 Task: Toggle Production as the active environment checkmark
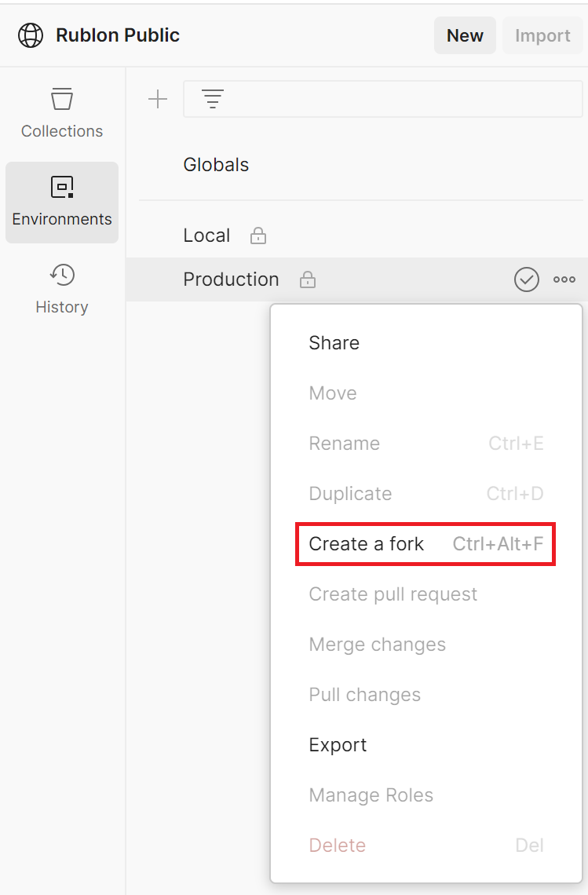[526, 279]
